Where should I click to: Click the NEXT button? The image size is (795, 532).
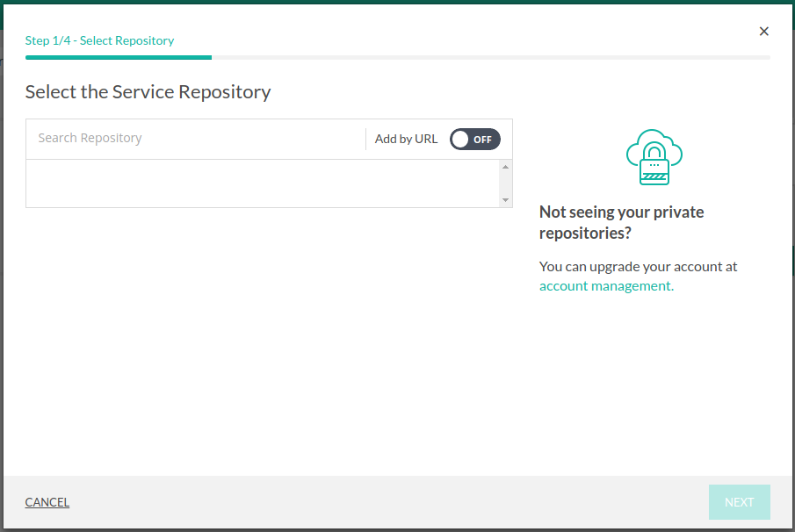click(740, 502)
